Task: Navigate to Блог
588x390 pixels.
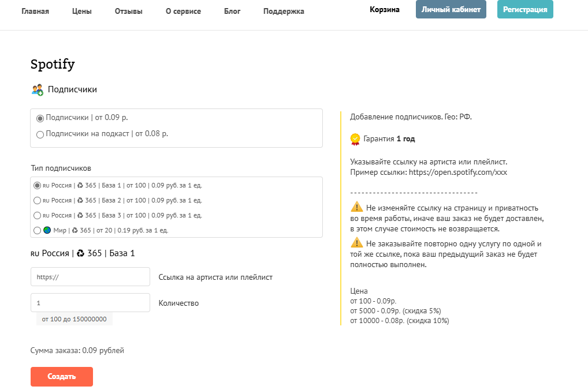Action: (x=232, y=11)
